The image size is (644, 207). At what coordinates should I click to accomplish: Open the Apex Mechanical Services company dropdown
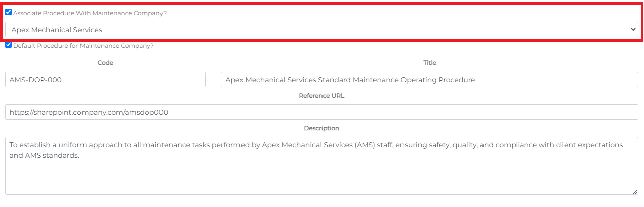tap(321, 30)
